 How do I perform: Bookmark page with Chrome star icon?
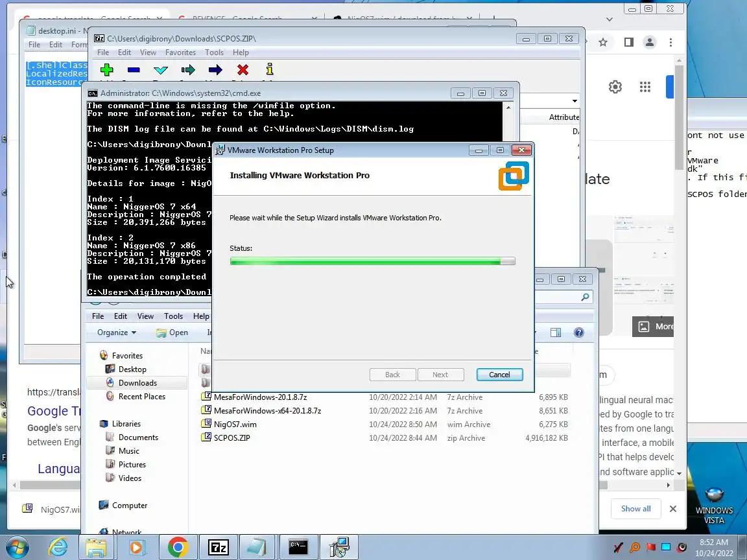(x=603, y=42)
